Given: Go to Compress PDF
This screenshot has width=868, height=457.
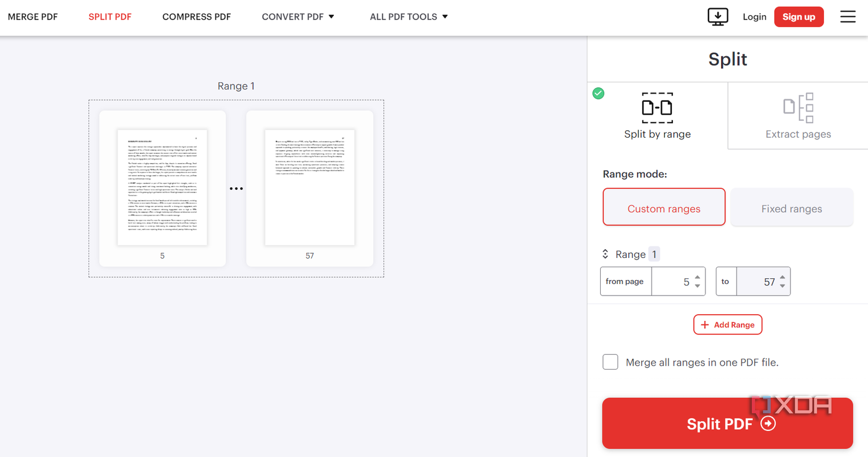Looking at the screenshot, I should click(x=197, y=17).
